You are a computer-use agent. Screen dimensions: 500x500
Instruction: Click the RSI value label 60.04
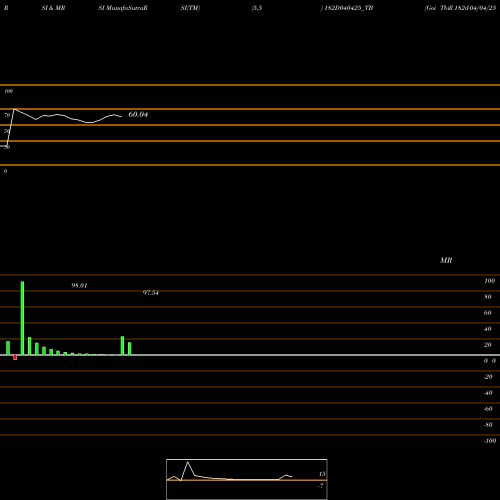click(x=138, y=114)
